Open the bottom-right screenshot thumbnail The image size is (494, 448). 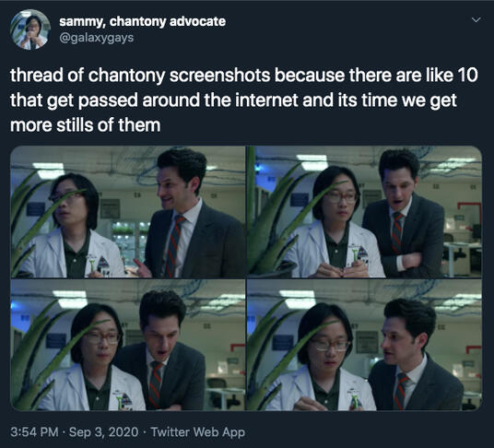point(365,345)
